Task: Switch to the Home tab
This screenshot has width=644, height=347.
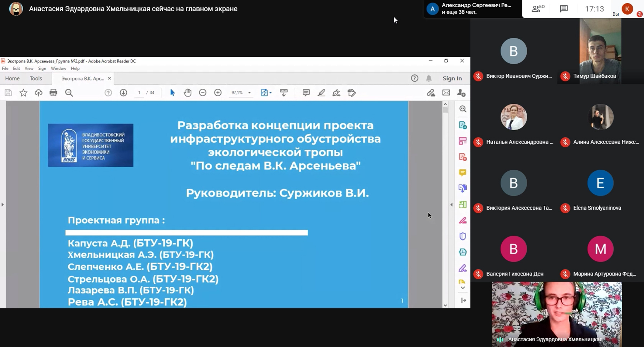Action: pyautogui.click(x=13, y=78)
